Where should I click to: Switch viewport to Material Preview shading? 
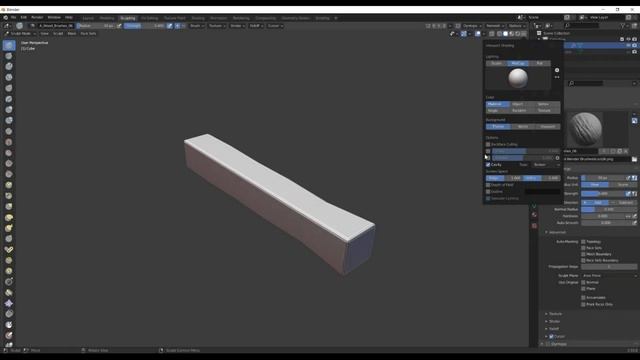coord(511,34)
